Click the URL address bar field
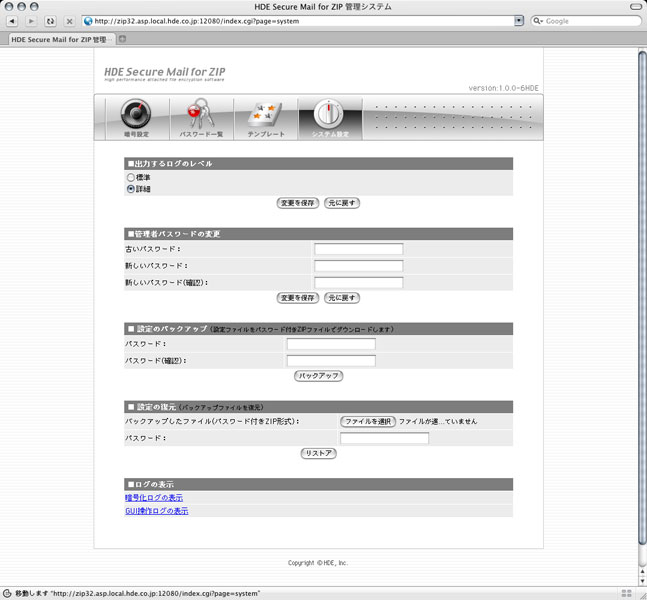 pos(303,21)
